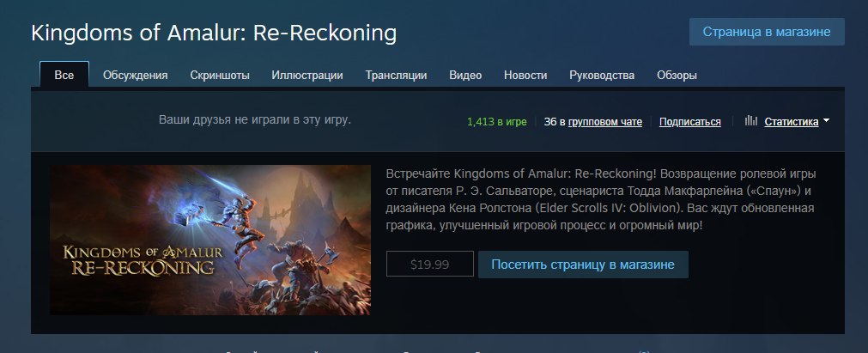Click the Страница в магазине button
The width and height of the screenshot is (868, 353).
(x=767, y=32)
